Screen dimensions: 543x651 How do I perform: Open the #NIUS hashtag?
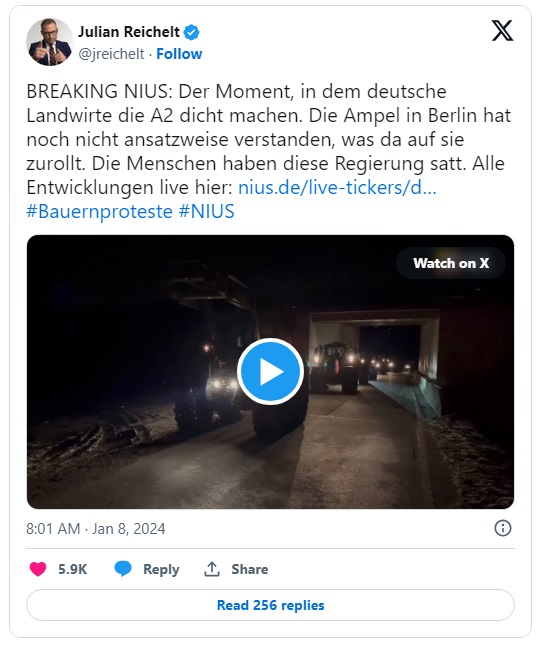pos(207,211)
